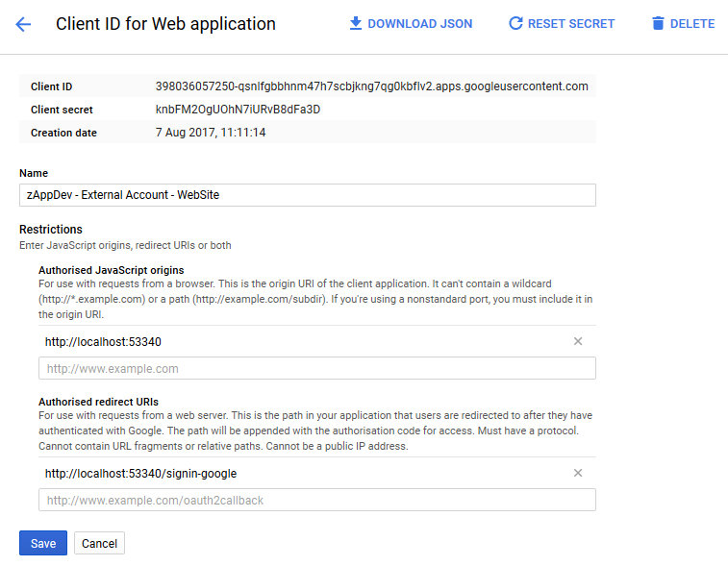
Task: Select the Client ID value text
Action: point(371,86)
